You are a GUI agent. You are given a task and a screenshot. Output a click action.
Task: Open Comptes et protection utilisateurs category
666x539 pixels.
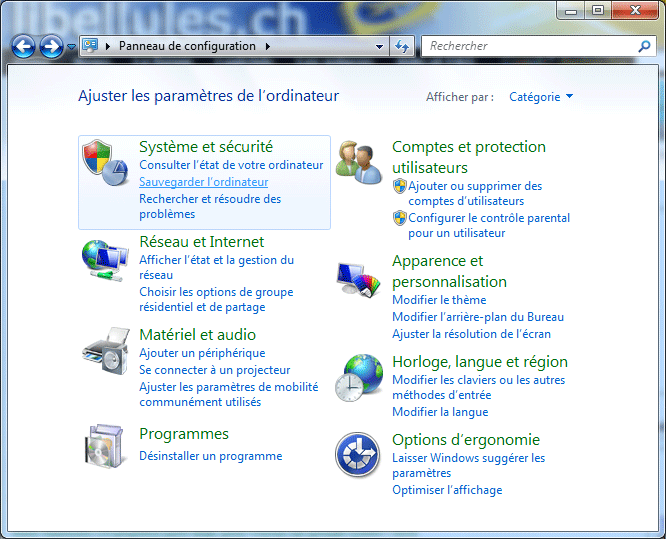pos(468,157)
